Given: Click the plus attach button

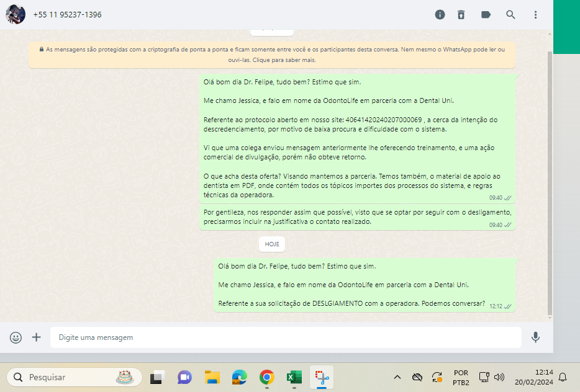Looking at the screenshot, I should coord(36,337).
